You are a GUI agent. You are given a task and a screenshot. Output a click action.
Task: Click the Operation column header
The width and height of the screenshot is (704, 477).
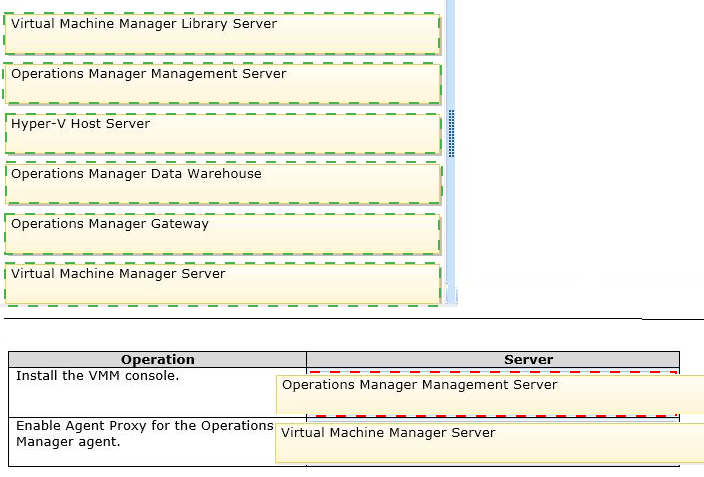[158, 359]
